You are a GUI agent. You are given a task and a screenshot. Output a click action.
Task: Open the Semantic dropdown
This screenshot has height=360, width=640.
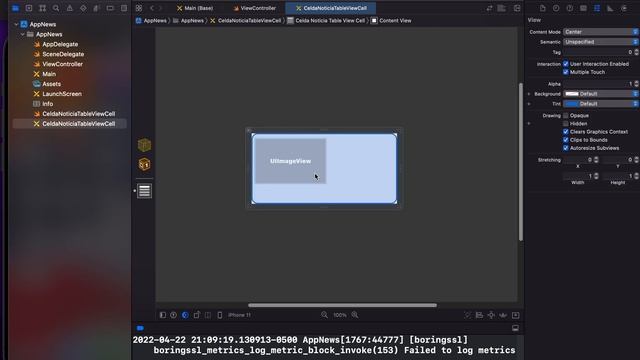click(601, 42)
